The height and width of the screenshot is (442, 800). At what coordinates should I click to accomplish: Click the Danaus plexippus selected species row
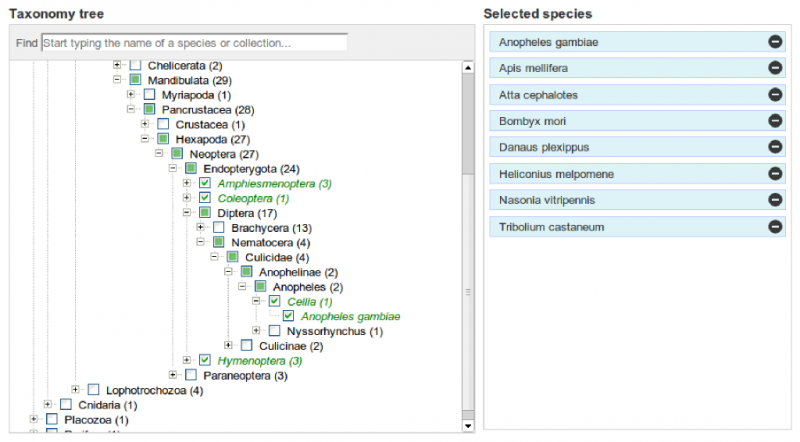click(x=637, y=147)
